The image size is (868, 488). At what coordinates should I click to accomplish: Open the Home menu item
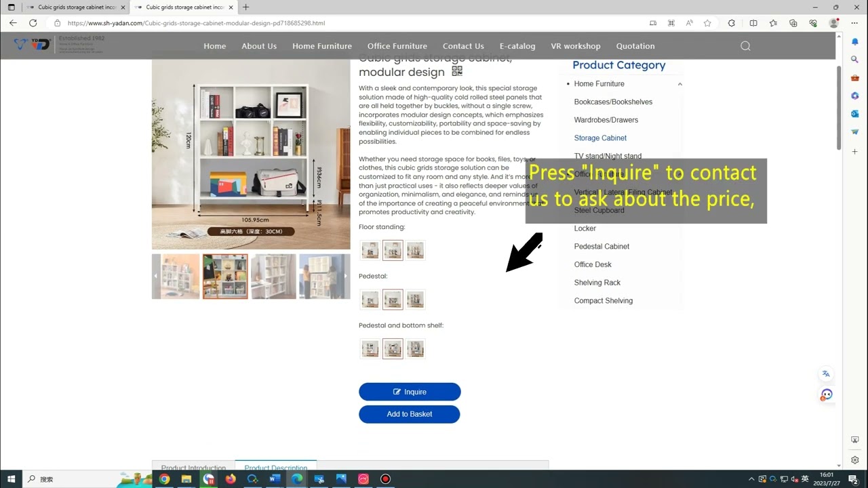(215, 46)
